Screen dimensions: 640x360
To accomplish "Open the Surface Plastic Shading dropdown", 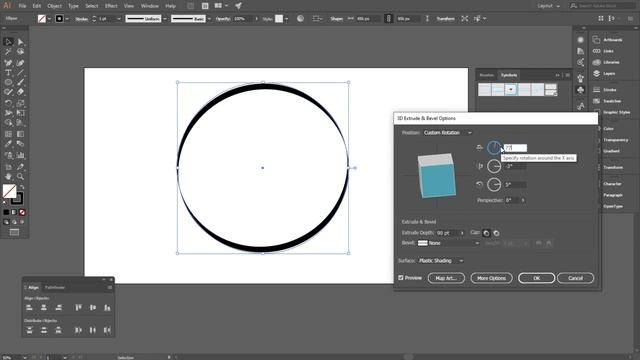I will 441,260.
